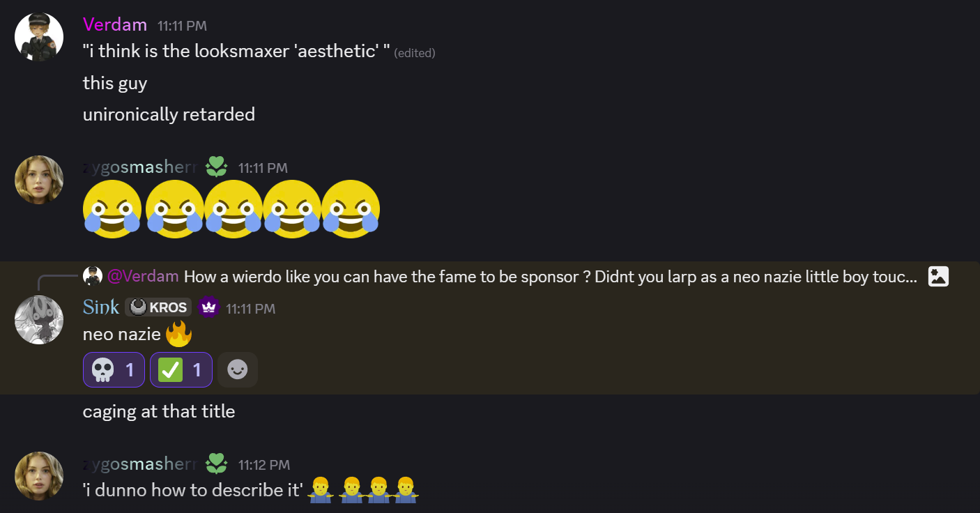Toggle the green checkmark reaction on Sink's message
This screenshot has height=513, width=980.
click(x=181, y=369)
